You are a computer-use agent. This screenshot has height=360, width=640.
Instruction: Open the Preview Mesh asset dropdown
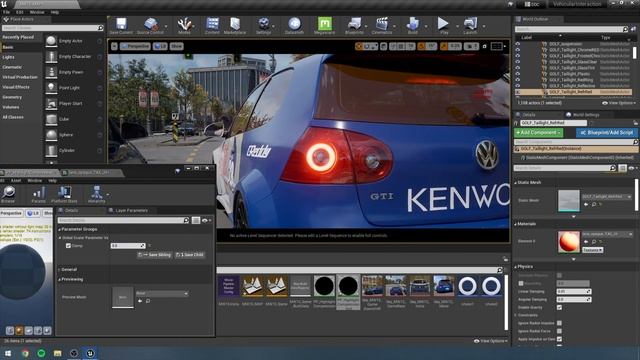162,293
